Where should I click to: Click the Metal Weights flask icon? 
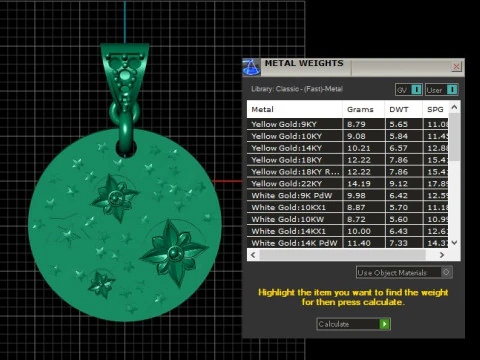[251, 67]
